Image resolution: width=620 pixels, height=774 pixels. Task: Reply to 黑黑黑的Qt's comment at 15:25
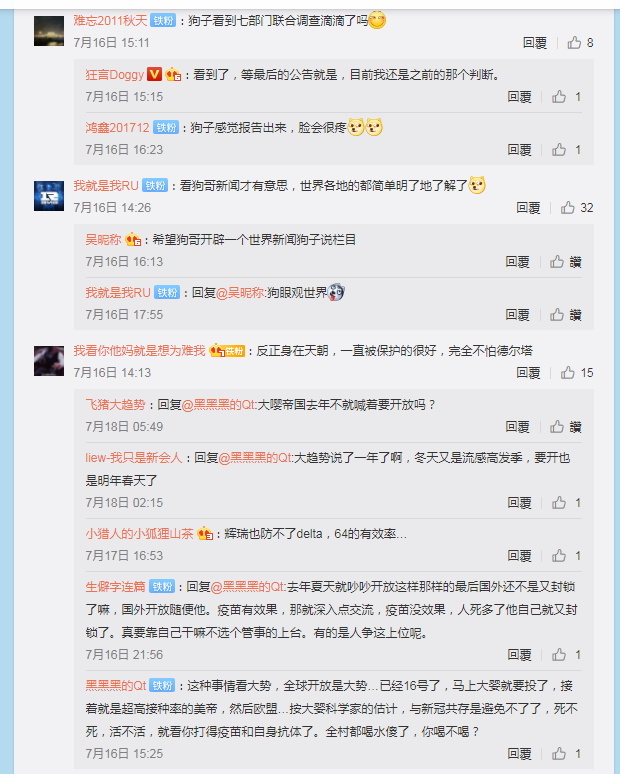click(519, 754)
